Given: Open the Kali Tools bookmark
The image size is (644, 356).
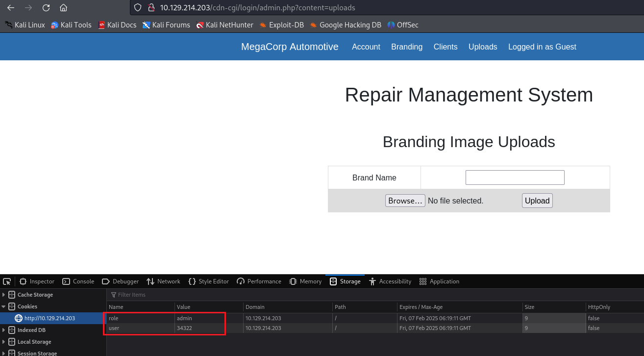Looking at the screenshot, I should point(71,25).
